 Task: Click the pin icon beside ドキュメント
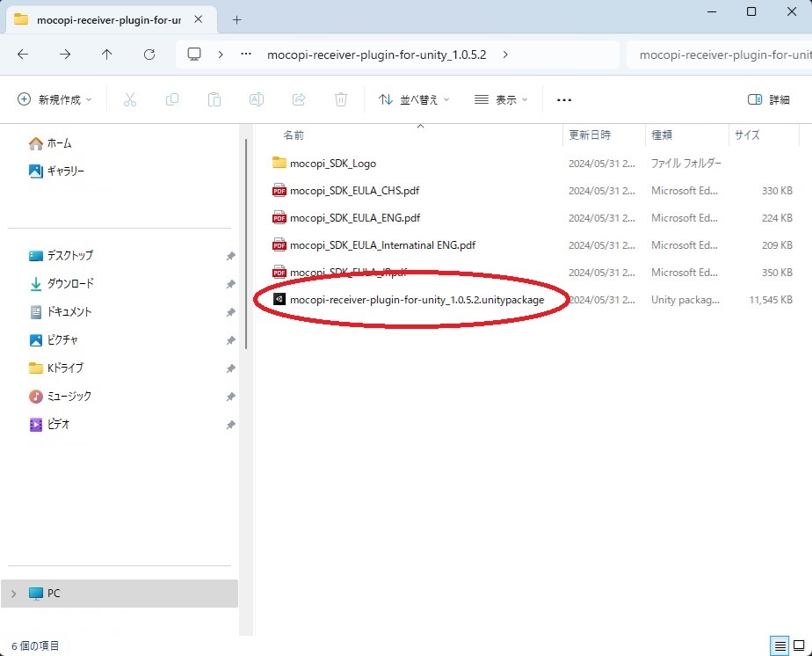point(231,312)
